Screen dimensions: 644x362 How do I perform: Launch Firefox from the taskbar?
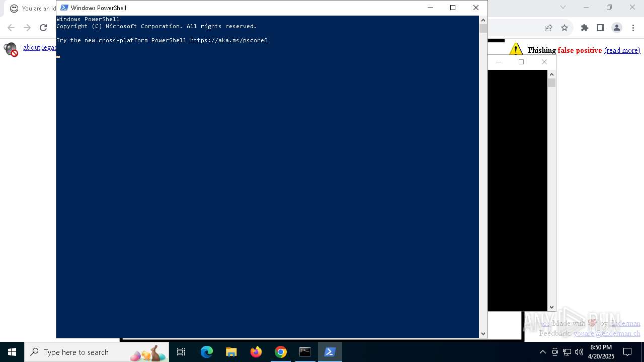tap(256, 352)
